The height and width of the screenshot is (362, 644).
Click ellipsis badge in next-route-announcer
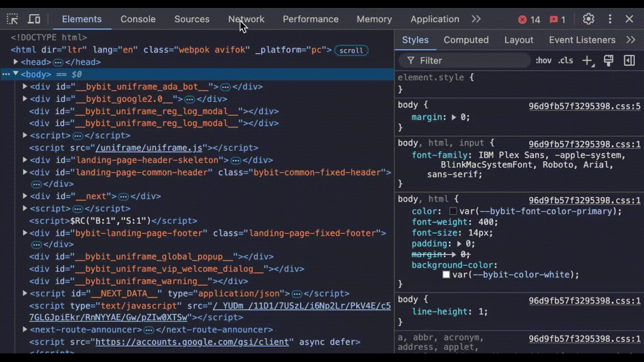[x=149, y=330]
